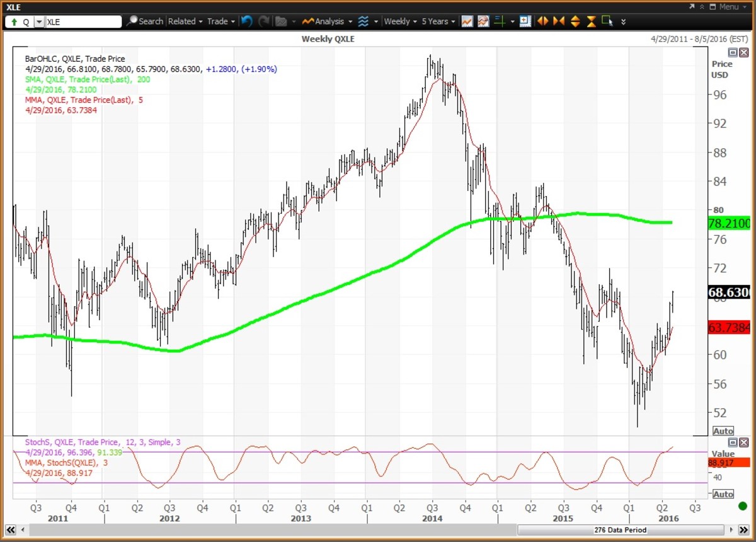Image resolution: width=756 pixels, height=542 pixels.
Task: Select the box zoom selection tool
Action: [606, 21]
